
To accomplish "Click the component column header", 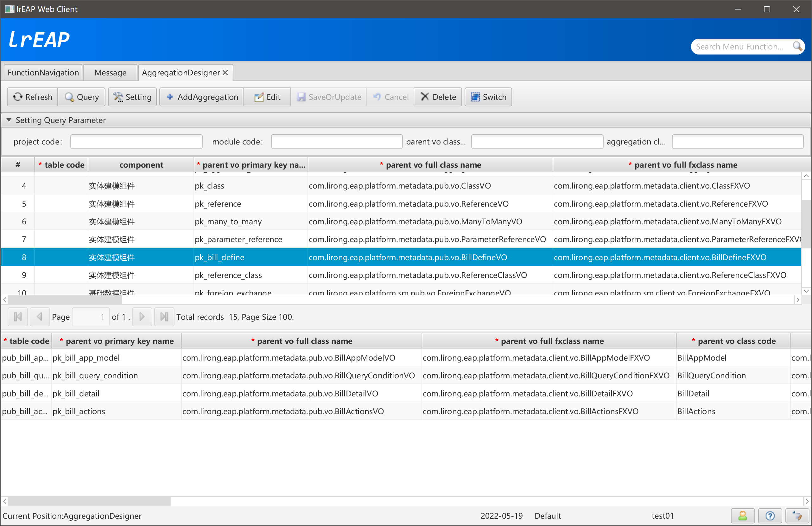I will pyautogui.click(x=141, y=165).
